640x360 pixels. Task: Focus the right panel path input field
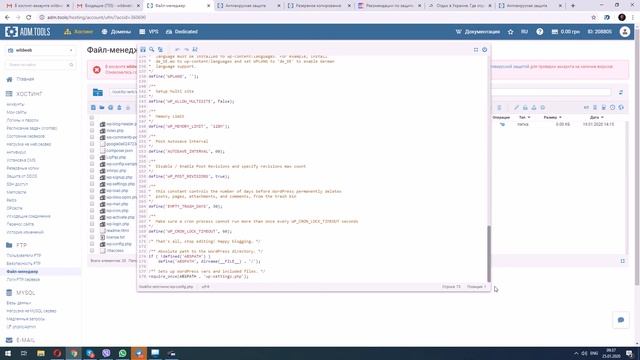(x=551, y=93)
